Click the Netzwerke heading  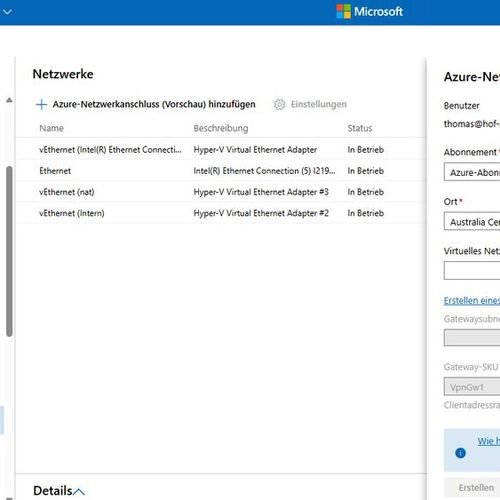click(x=63, y=74)
